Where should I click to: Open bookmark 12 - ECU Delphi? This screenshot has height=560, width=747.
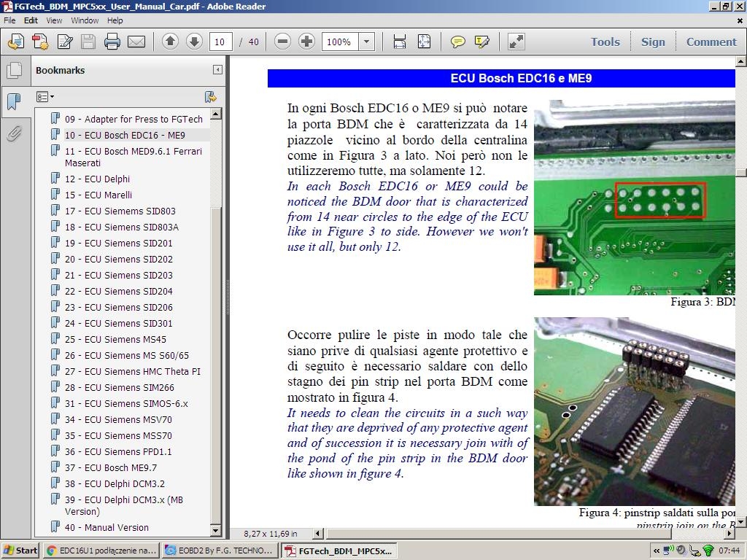point(97,179)
